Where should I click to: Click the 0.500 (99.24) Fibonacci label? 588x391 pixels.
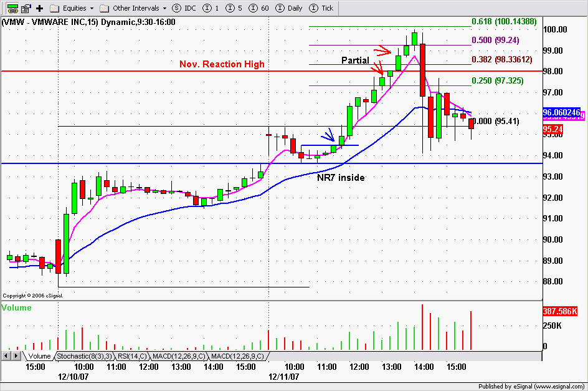pyautogui.click(x=495, y=40)
